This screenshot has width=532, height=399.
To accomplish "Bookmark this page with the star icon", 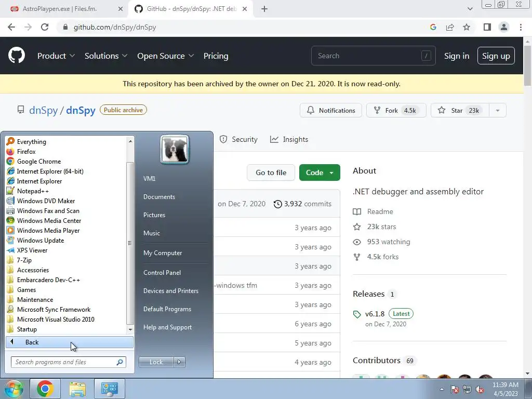I will [467, 27].
